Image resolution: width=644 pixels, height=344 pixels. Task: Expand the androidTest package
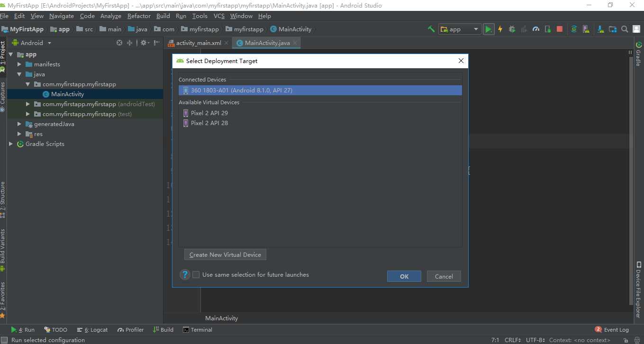pyautogui.click(x=28, y=104)
